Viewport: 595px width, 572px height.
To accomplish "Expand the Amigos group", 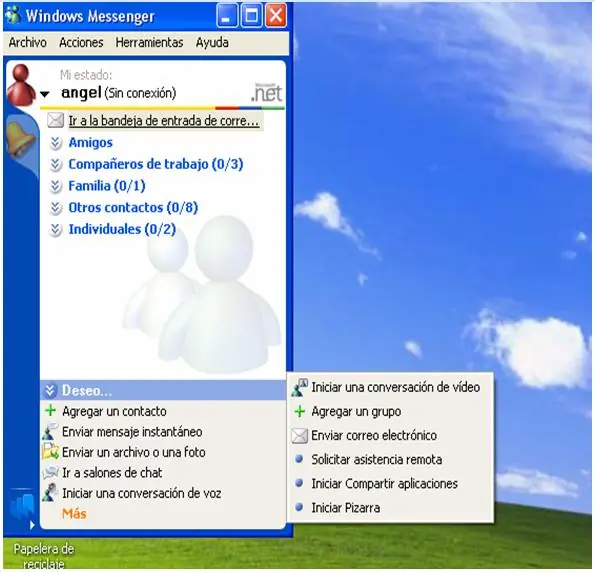I will [56, 143].
